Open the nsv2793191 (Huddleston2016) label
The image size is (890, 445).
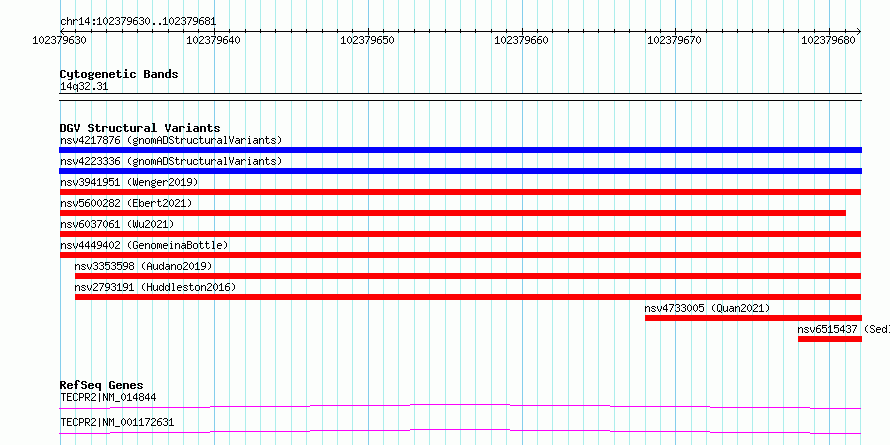pyautogui.click(x=155, y=287)
